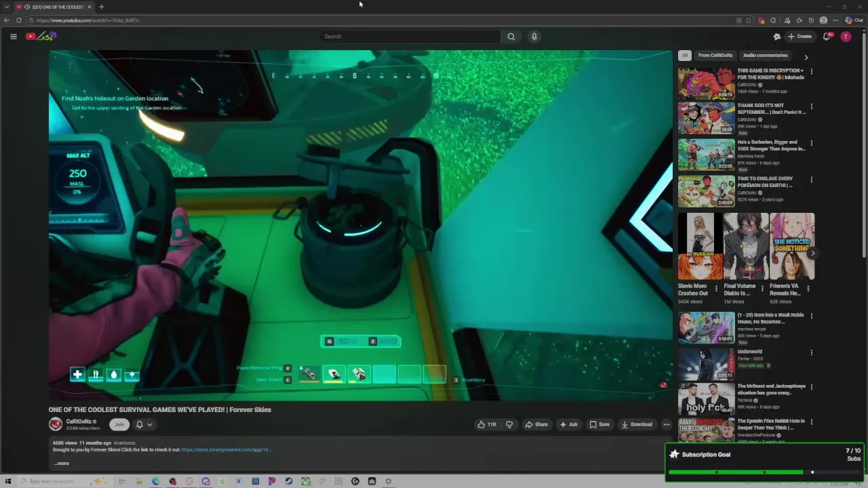The width and height of the screenshot is (868, 488).
Task: Open more actions ellipsis below the video
Action: tap(667, 424)
